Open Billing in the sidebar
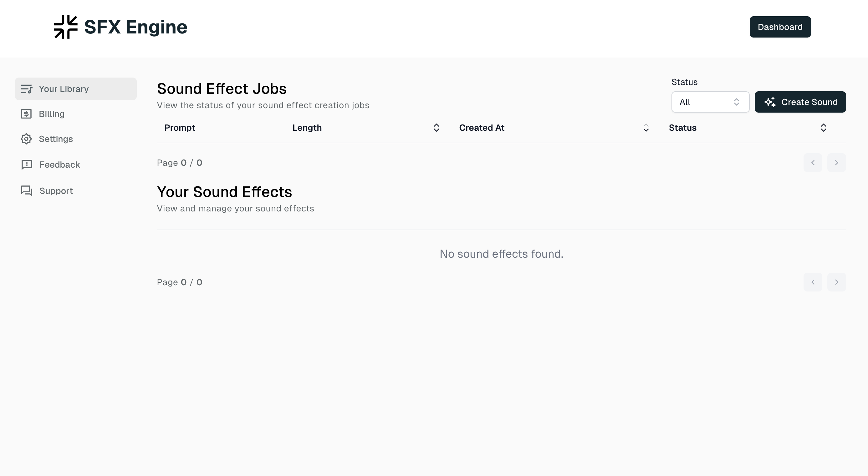Image resolution: width=868 pixels, height=476 pixels. (52, 114)
